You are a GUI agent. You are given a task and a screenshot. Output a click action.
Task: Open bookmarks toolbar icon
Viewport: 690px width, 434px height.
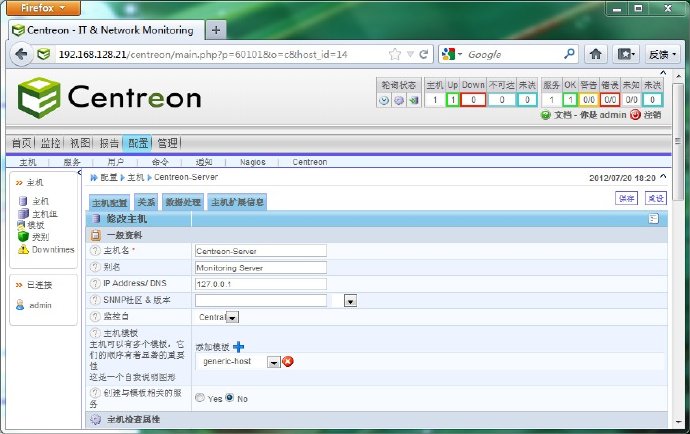626,54
